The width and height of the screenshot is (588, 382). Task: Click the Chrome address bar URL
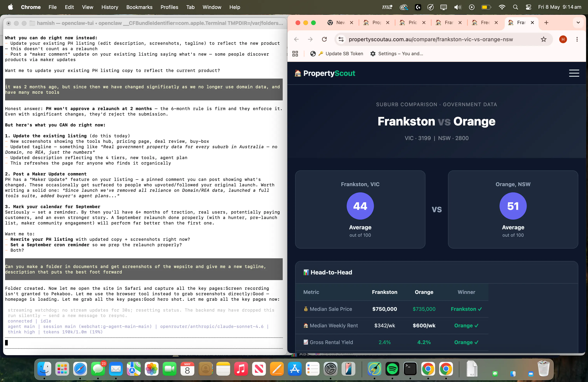[431, 39]
